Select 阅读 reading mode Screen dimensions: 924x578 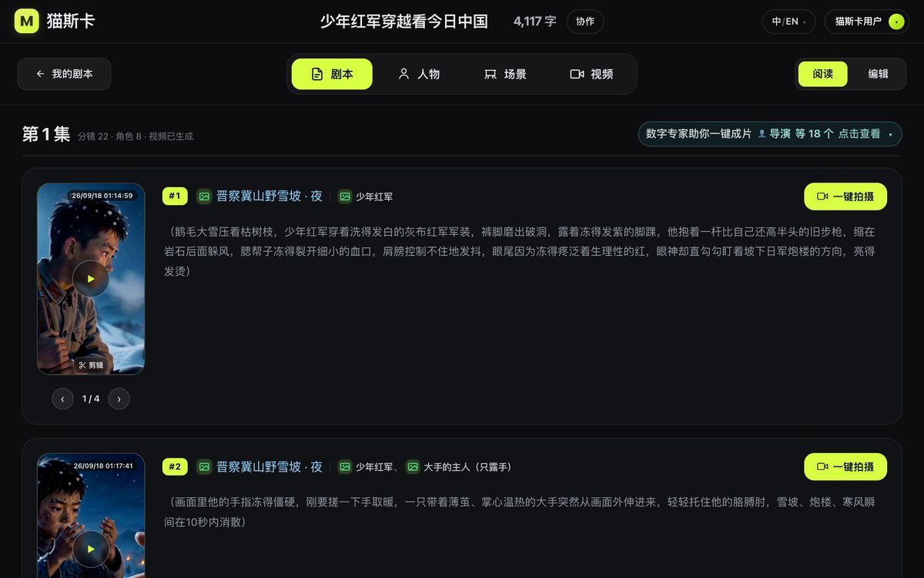point(823,74)
